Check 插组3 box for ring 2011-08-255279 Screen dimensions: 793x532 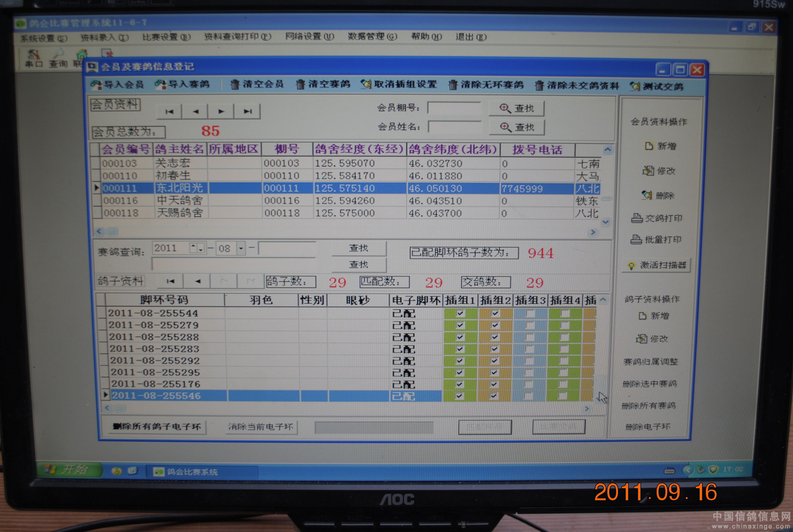tap(530, 325)
